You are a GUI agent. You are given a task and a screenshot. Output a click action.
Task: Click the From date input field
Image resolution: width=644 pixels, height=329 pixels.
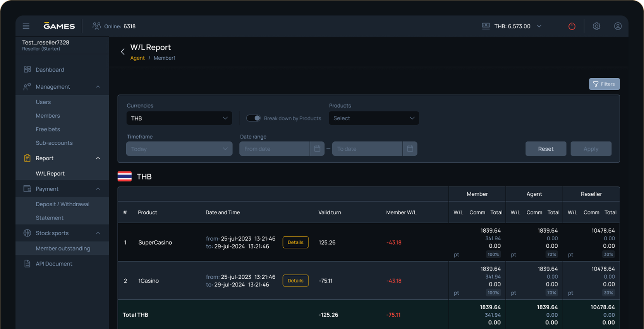(274, 149)
